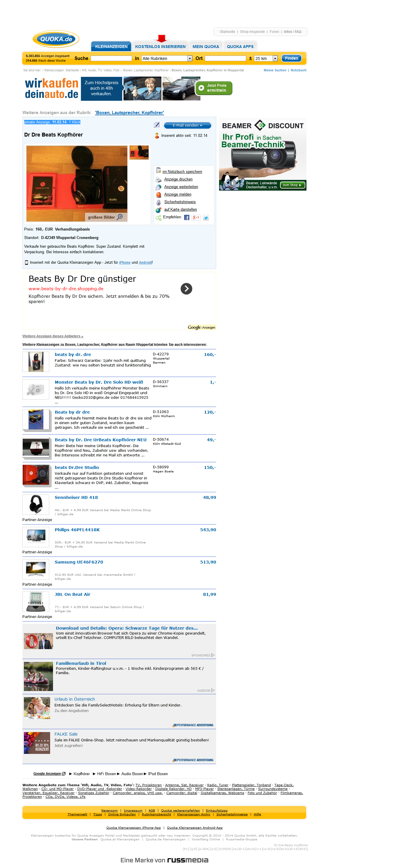Open Shop-Angebote in the top menu
This screenshot has height=868, width=393.
click(x=252, y=32)
